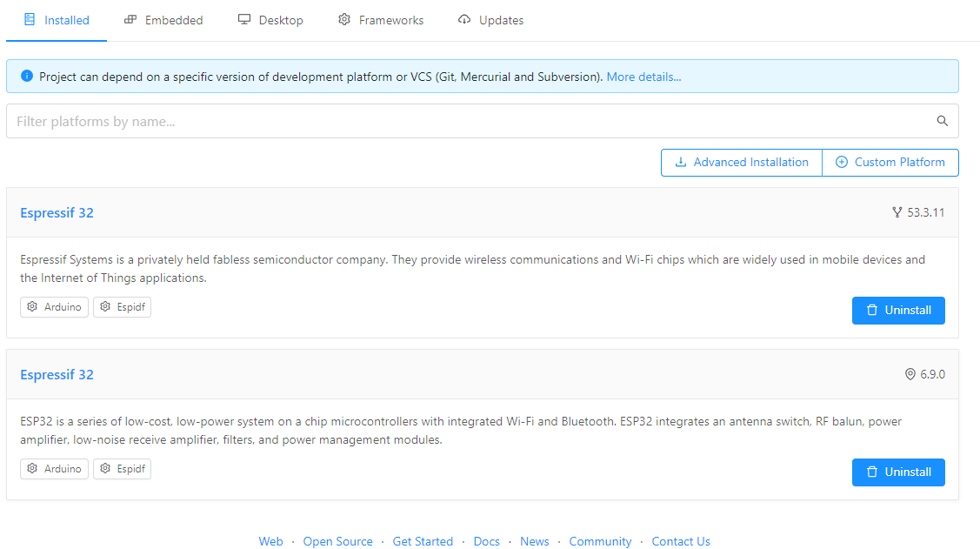Open the Open Source footer link
Screen dimensions: 980x549
click(337, 541)
